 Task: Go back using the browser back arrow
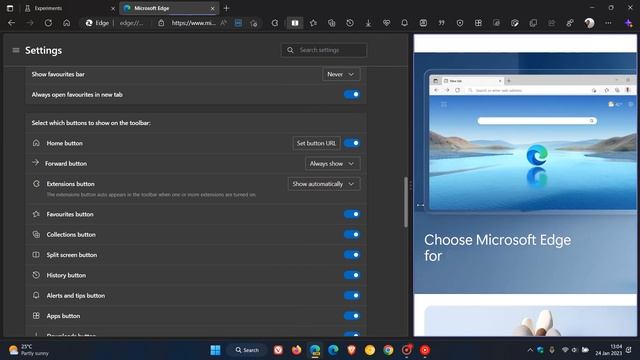[x=11, y=23]
